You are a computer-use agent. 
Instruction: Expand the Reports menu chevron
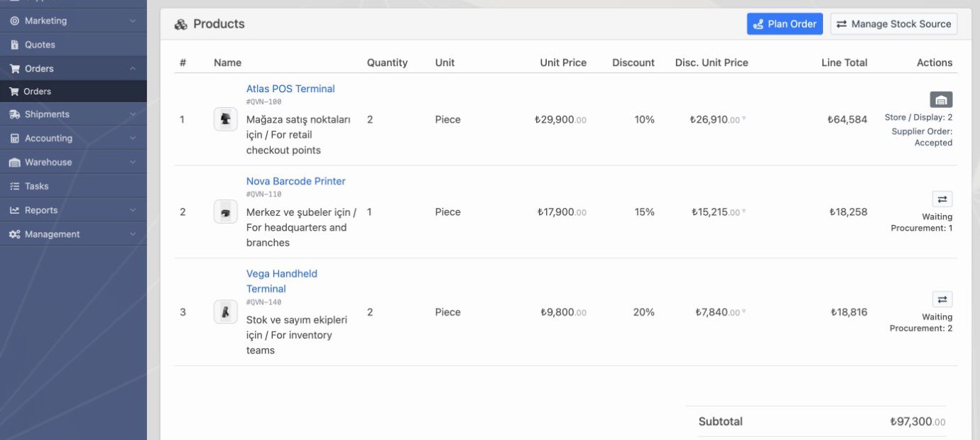pos(132,210)
